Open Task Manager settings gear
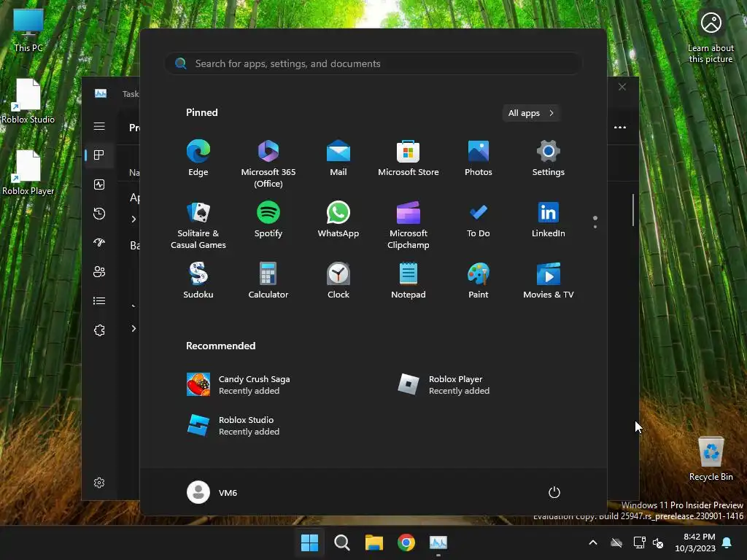 click(x=99, y=483)
